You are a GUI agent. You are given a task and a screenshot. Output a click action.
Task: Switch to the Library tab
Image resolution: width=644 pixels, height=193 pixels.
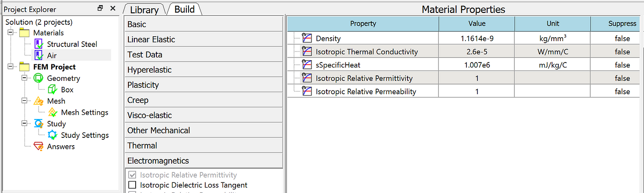144,10
